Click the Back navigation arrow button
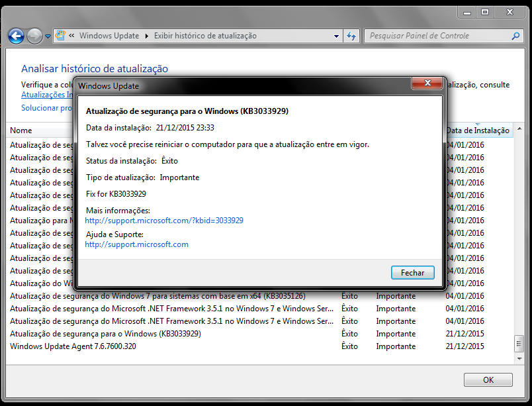Viewport: 532px width, 406px height. (17, 36)
